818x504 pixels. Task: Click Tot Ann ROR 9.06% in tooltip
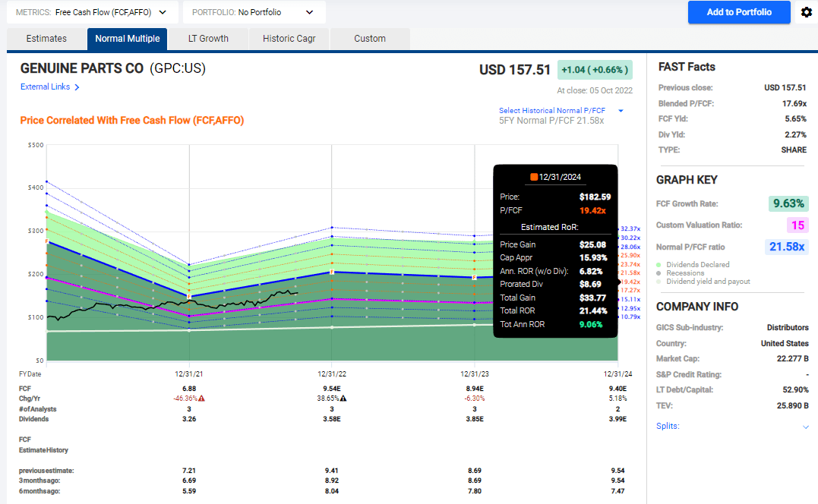591,324
